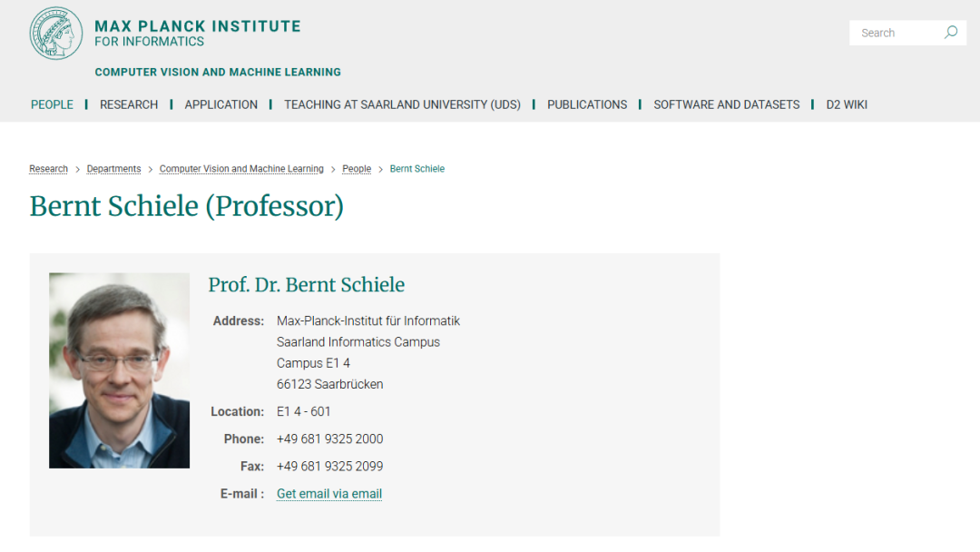Open the RESEARCH menu
The image size is (980, 552).
[x=129, y=104]
